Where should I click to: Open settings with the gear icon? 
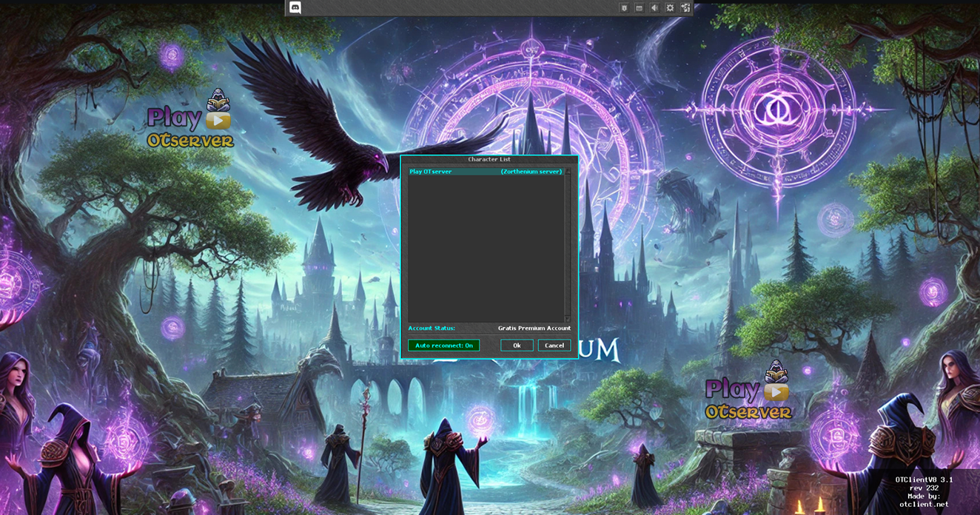[x=670, y=8]
